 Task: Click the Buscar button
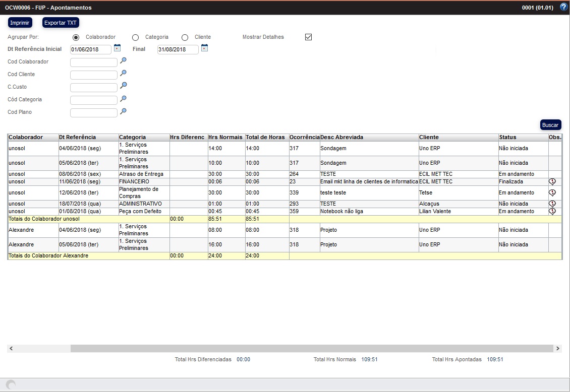[550, 124]
